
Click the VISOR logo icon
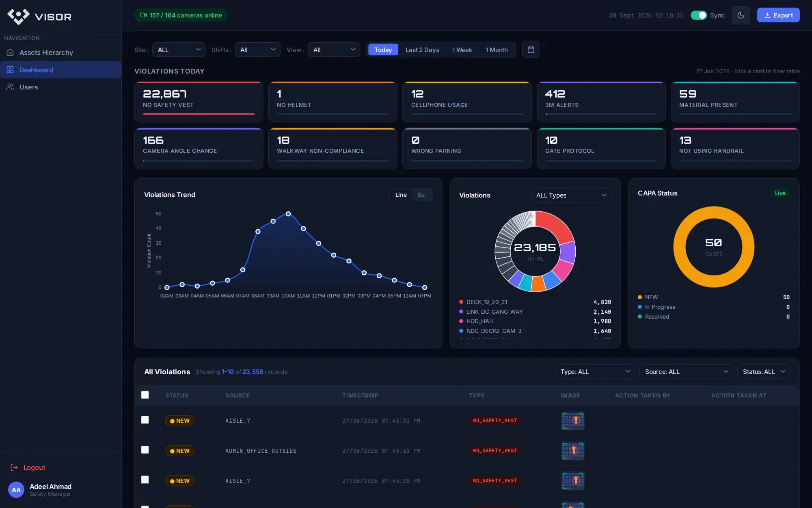[x=18, y=16]
